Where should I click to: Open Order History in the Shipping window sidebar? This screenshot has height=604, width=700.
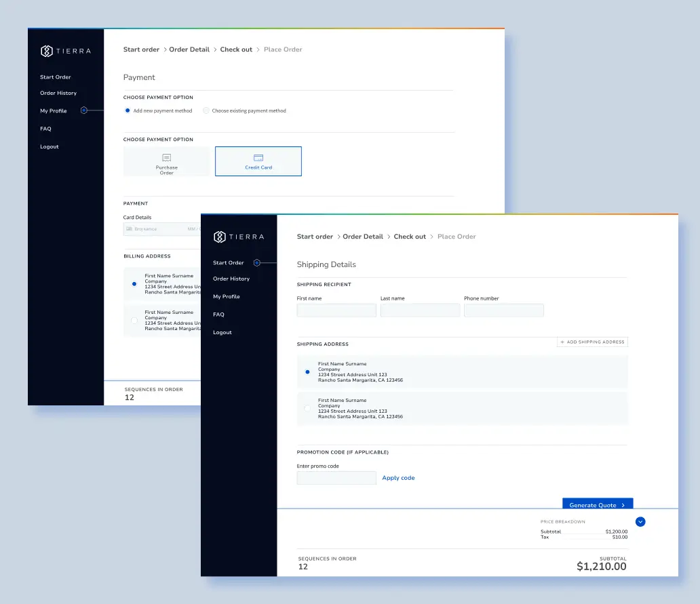coord(231,279)
